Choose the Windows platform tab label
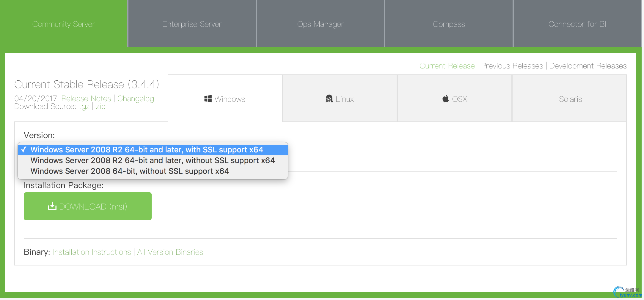Image resolution: width=644 pixels, height=300 pixels. 230,99
